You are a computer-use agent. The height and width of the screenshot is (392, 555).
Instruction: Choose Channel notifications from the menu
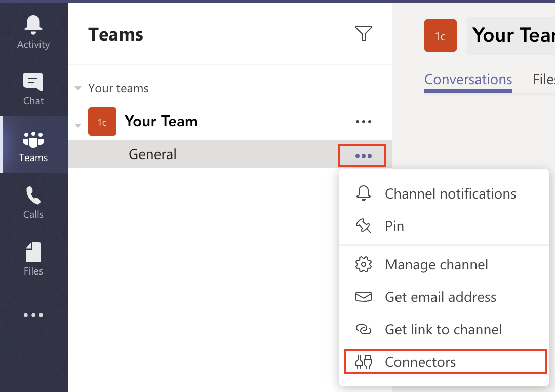(444, 193)
